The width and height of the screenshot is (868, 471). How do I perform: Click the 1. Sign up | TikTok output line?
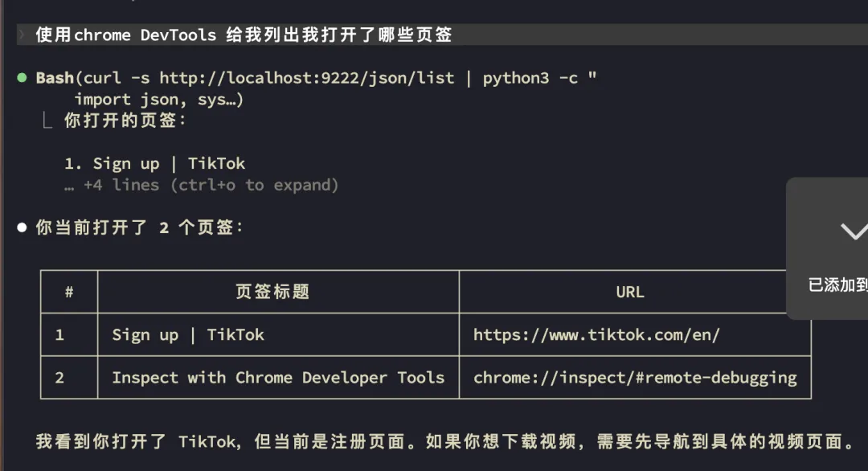[x=155, y=163]
